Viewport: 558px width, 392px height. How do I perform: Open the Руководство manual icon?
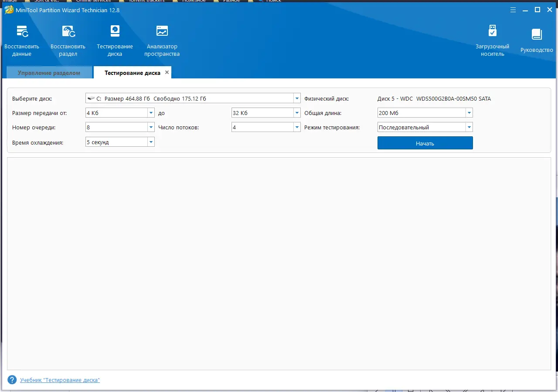tap(537, 41)
